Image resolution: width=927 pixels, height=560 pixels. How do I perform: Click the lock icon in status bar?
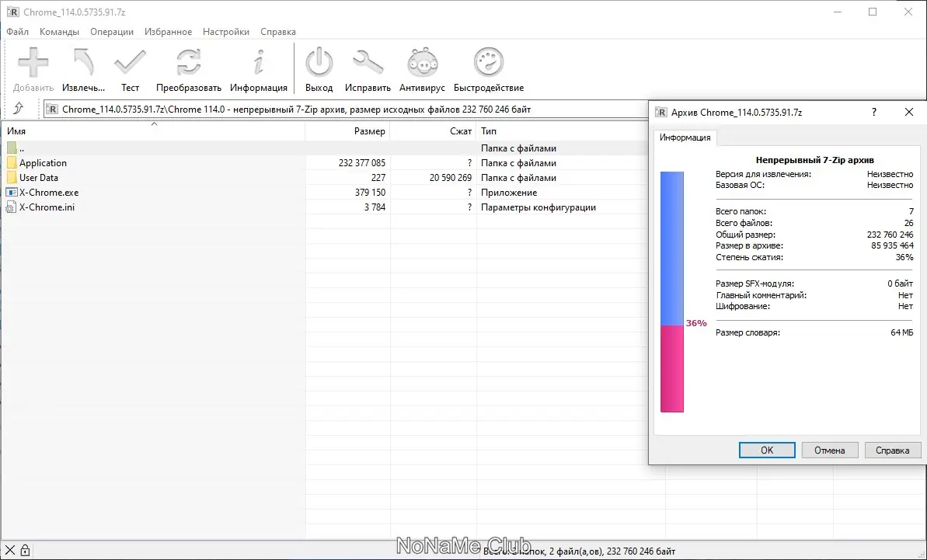(24, 549)
